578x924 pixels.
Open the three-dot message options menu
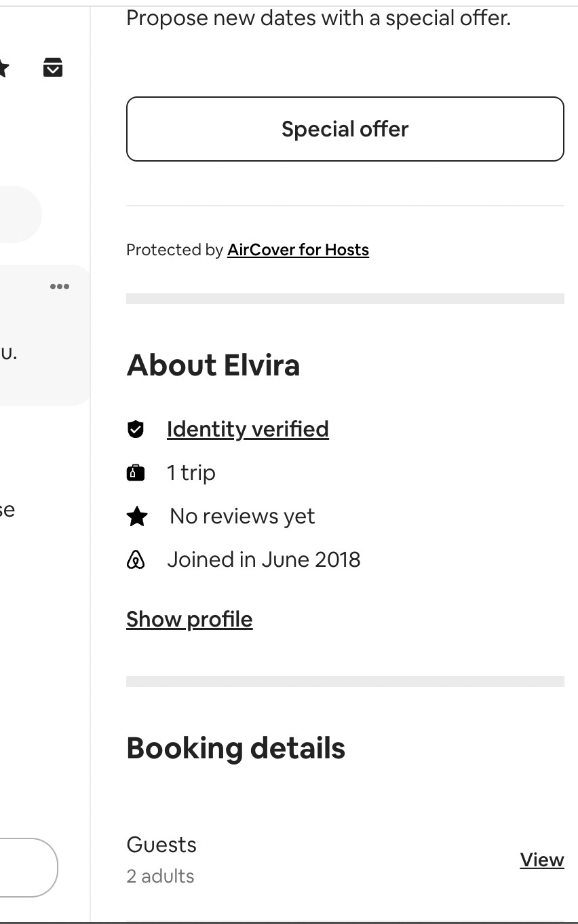point(60,287)
